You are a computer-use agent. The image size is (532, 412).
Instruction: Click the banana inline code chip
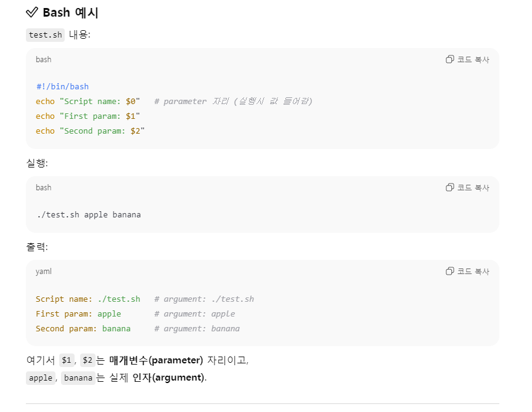pos(78,378)
